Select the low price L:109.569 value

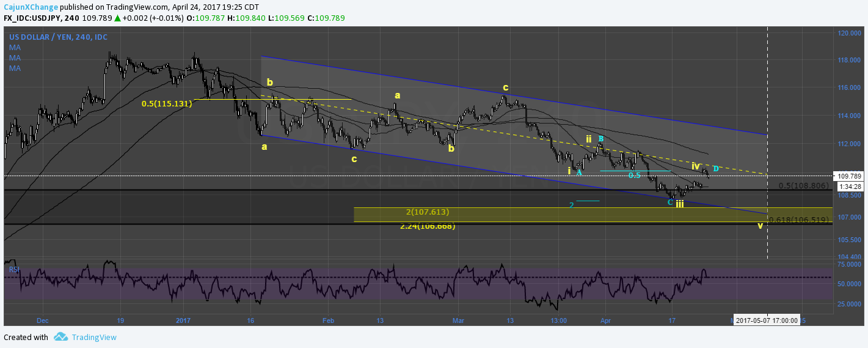(x=288, y=18)
